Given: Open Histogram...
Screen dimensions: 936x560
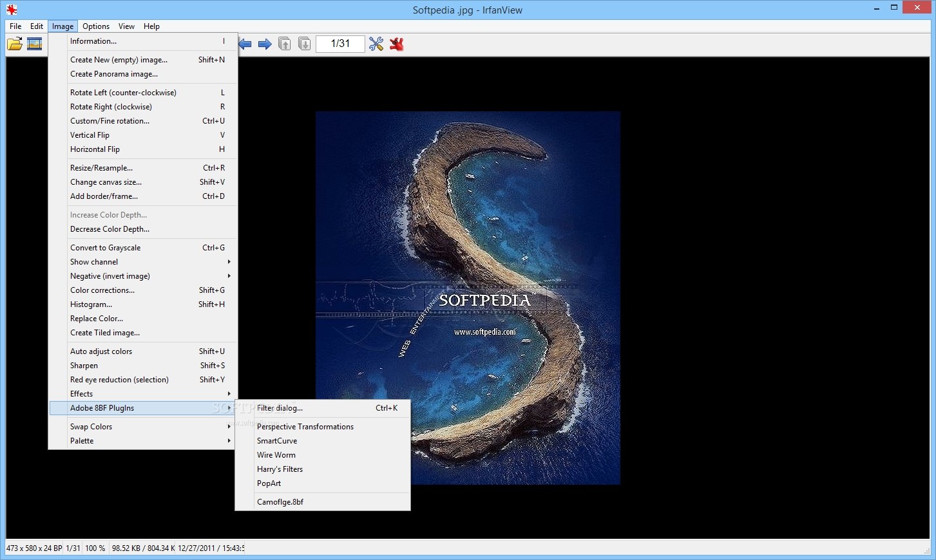Looking at the screenshot, I should (x=143, y=304).
